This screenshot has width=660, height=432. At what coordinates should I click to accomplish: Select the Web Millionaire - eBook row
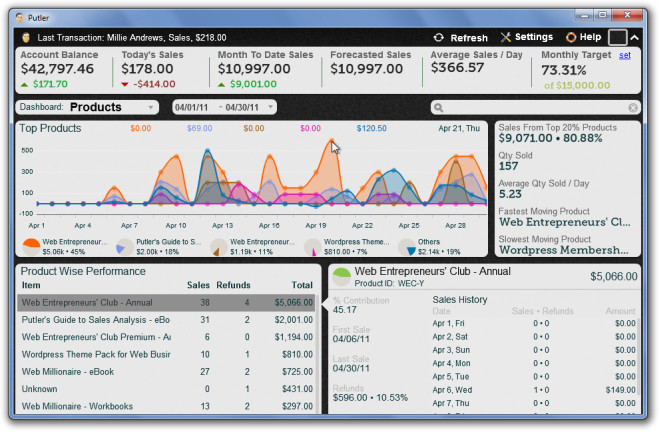[x=166, y=372]
